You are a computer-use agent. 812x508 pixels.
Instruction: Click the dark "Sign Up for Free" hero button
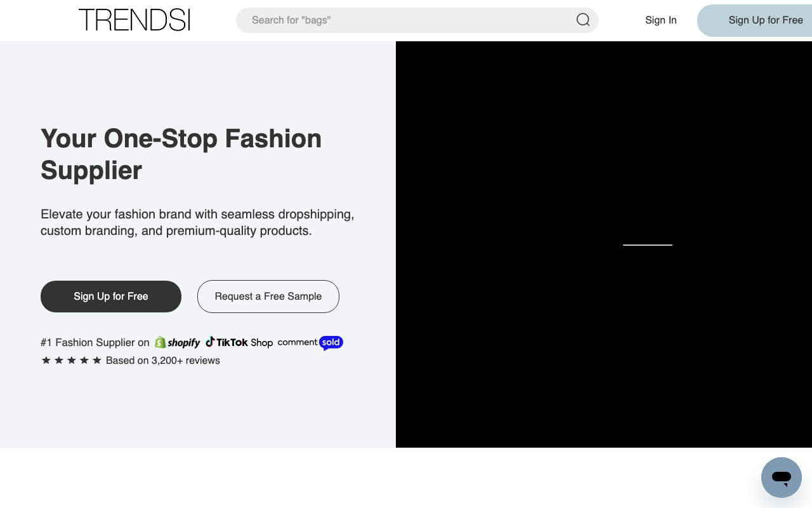[110, 296]
